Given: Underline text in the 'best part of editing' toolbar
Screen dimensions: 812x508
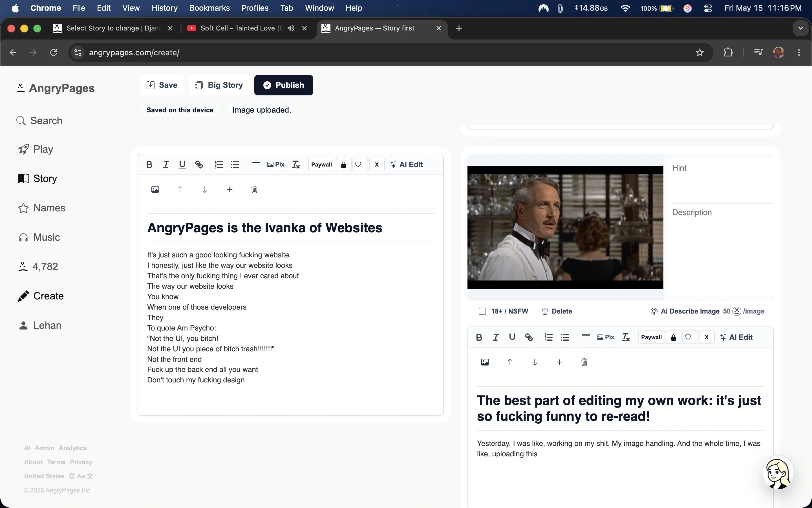Looking at the screenshot, I should (x=512, y=337).
